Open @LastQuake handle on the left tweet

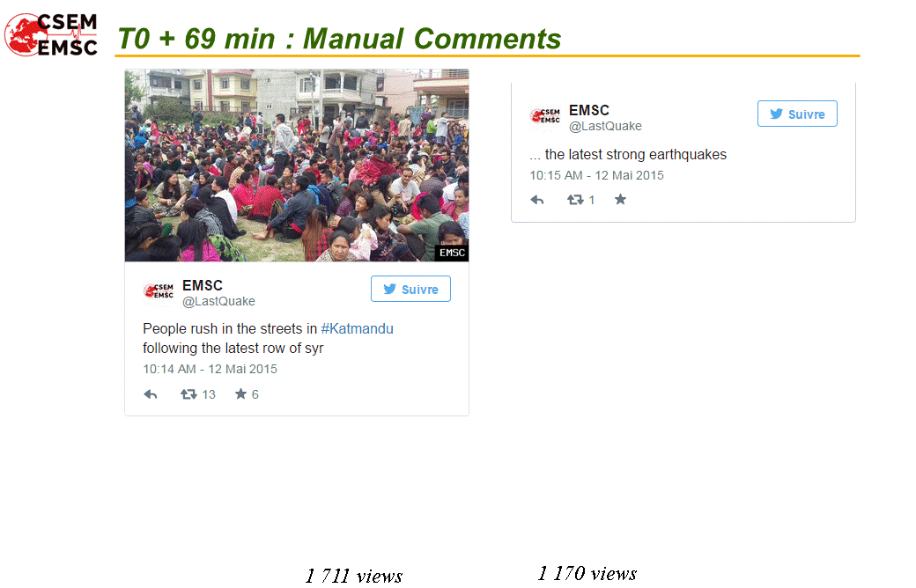(218, 301)
